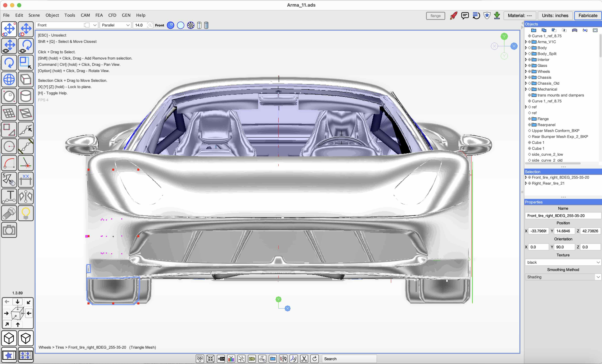Click the camera screenshot tool icon
602x364 pixels.
click(9, 230)
